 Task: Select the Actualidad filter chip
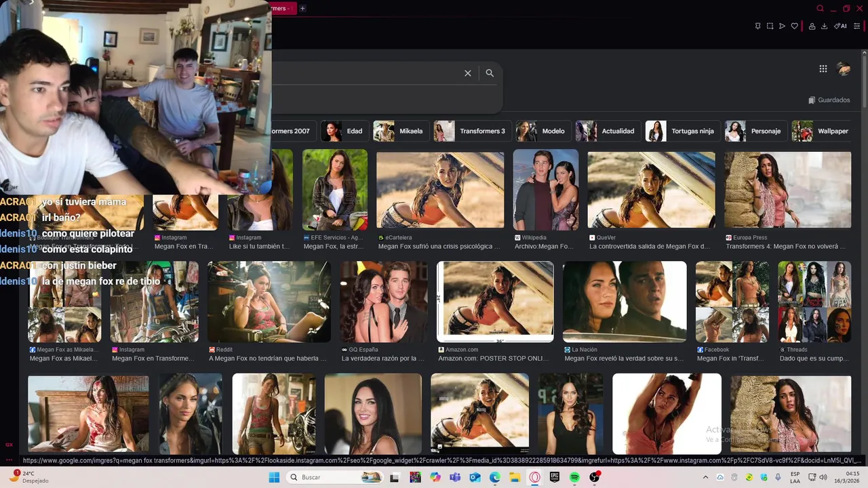[608, 131]
